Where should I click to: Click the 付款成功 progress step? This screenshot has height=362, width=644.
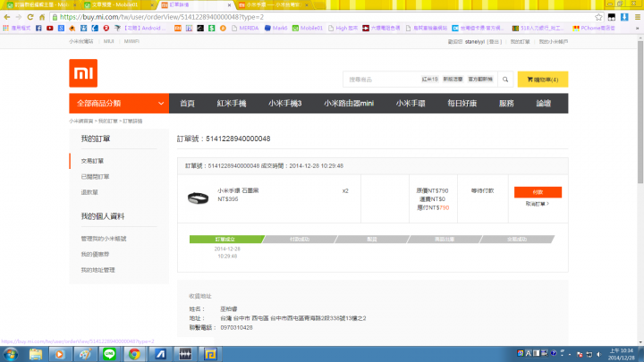coord(300,240)
